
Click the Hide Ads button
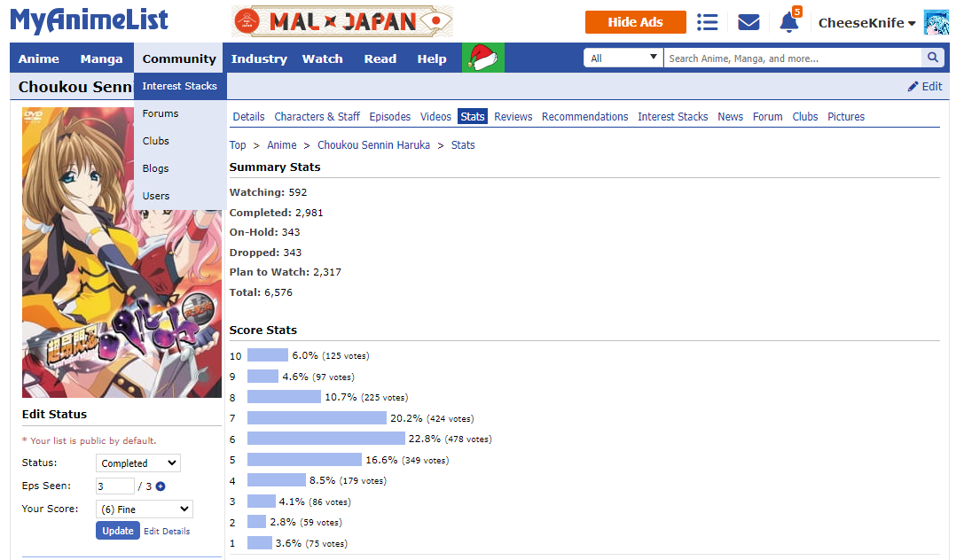635,22
